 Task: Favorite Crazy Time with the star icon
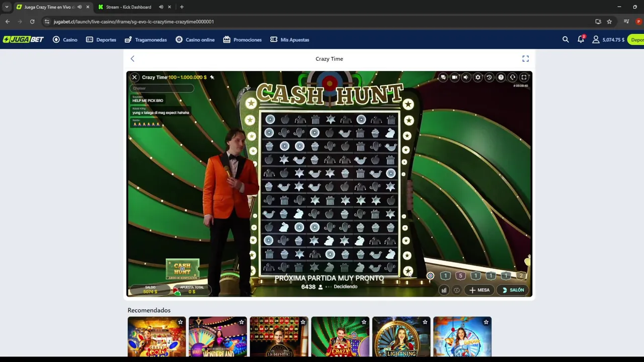(212, 77)
